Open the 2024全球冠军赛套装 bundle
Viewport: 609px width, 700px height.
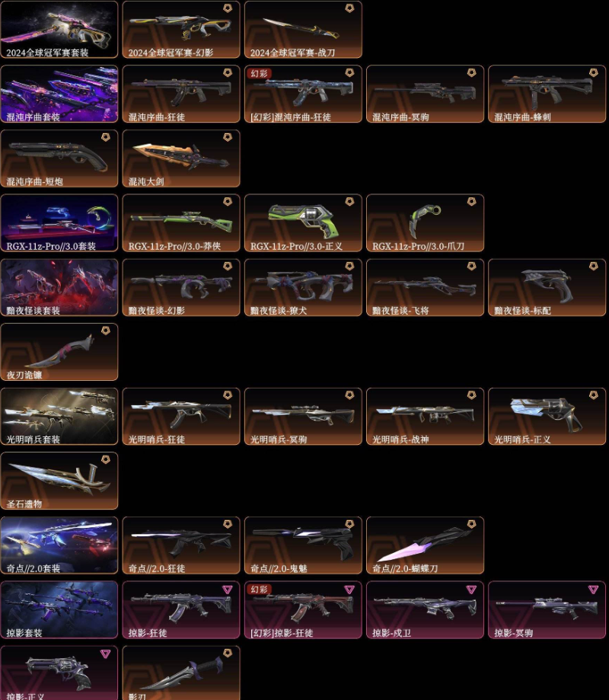59,30
